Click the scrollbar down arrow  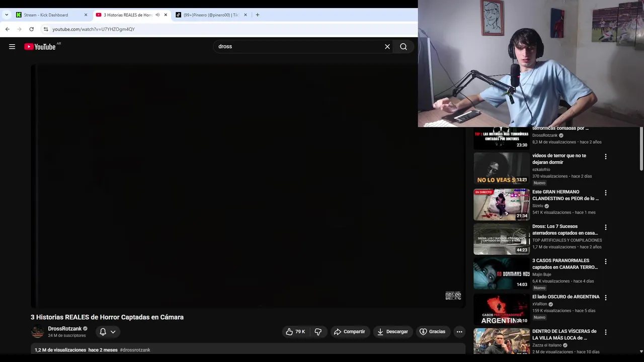click(641, 351)
